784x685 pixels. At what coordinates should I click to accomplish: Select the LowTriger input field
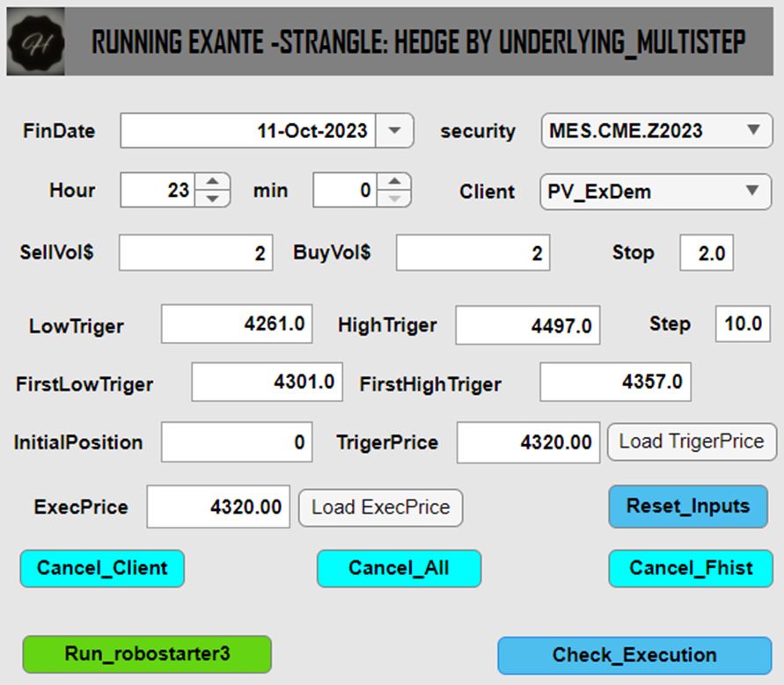236,324
